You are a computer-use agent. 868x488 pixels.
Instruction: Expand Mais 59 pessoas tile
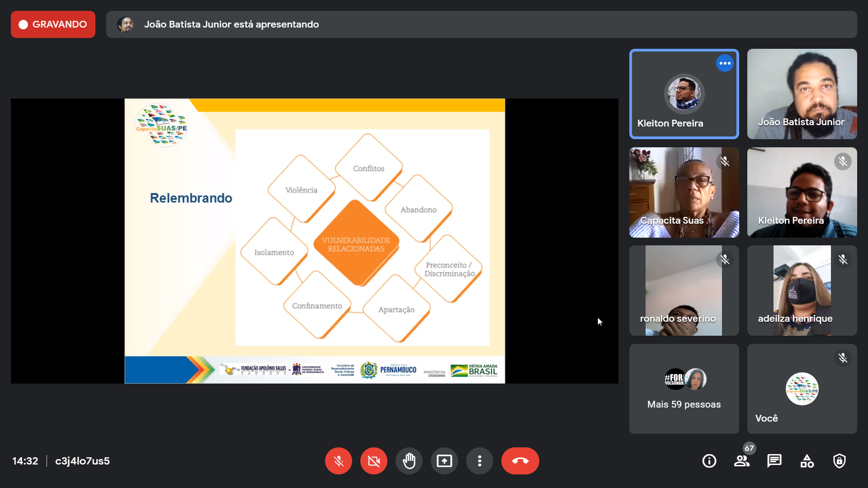pyautogui.click(x=684, y=389)
